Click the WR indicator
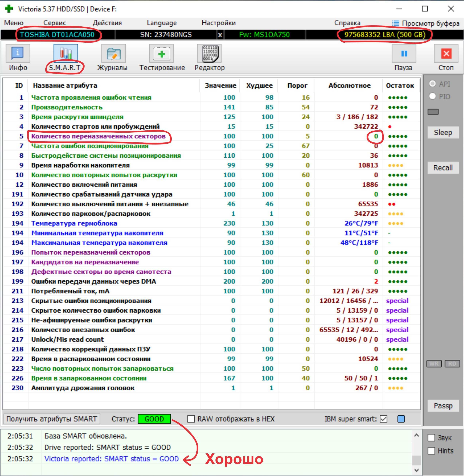This screenshot has width=464, height=476. tap(434, 364)
